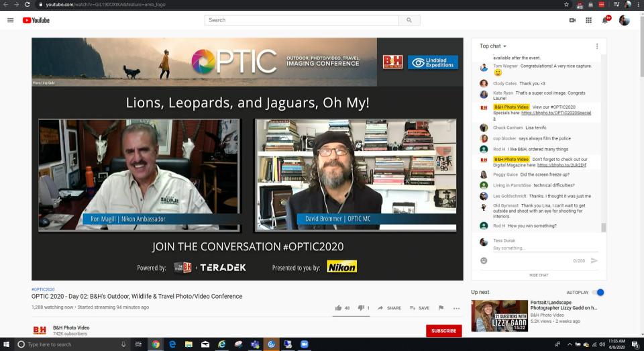Open the Mail app from the taskbar

click(205, 344)
